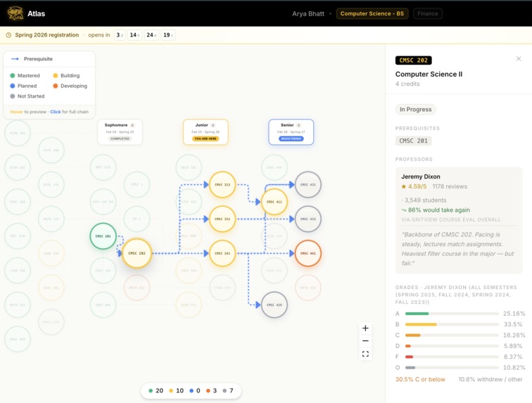Click the not-started count 7 in footer
The image size is (532, 403).
coord(228,390)
